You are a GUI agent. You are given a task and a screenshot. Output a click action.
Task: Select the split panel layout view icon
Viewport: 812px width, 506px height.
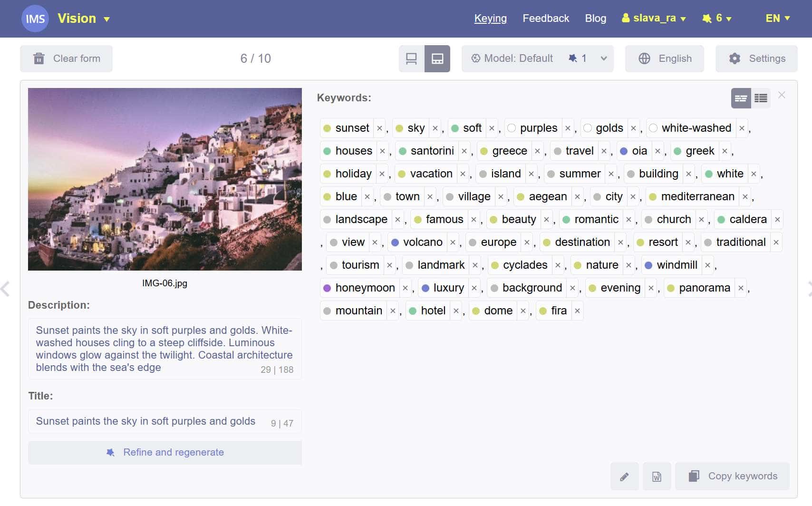(437, 58)
